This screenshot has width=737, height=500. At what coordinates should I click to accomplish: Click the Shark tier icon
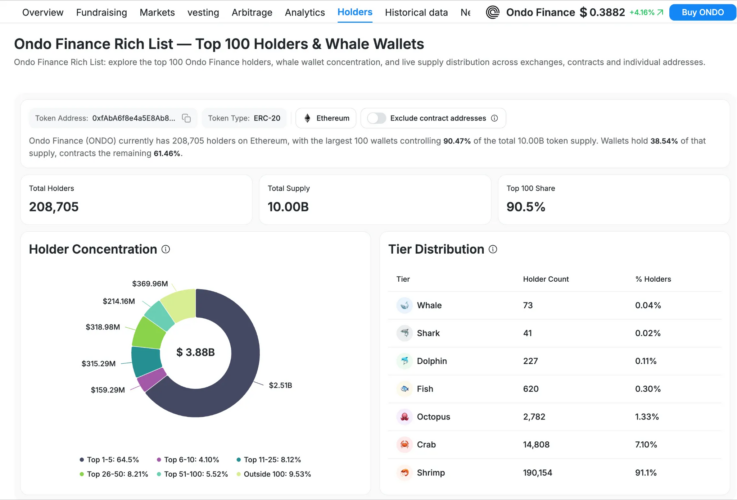[404, 333]
